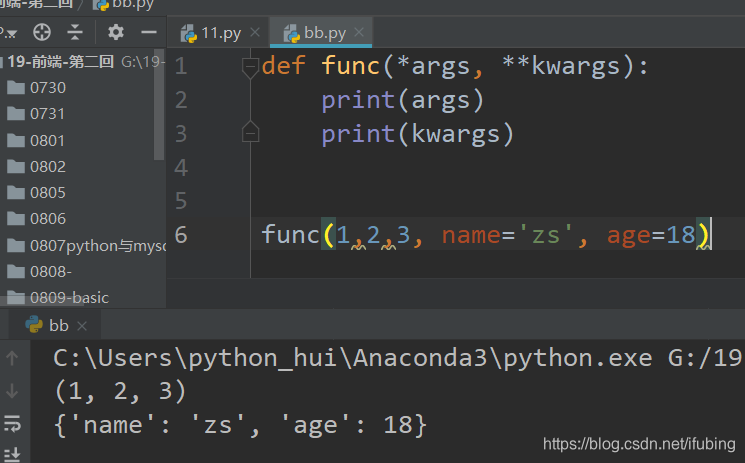This screenshot has height=463, width=745.
Task: Click folder icon beside 0802
Action: coord(16,166)
